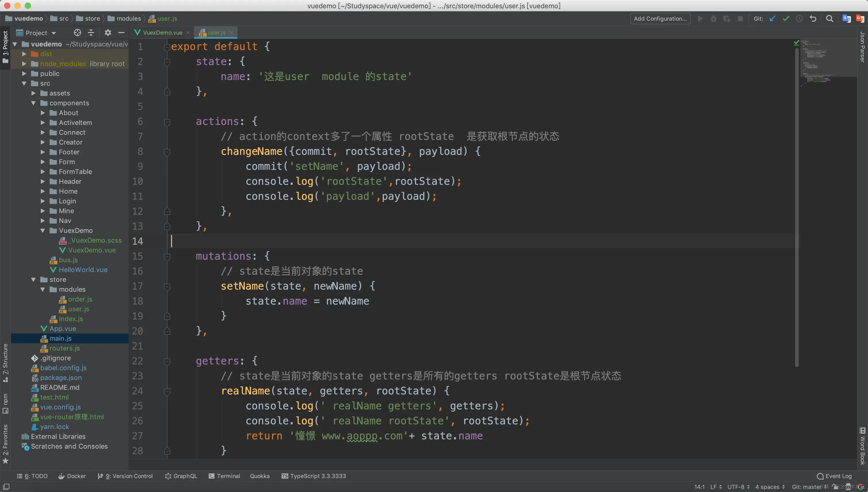Click the Git revert rollback icon

[x=813, y=19]
